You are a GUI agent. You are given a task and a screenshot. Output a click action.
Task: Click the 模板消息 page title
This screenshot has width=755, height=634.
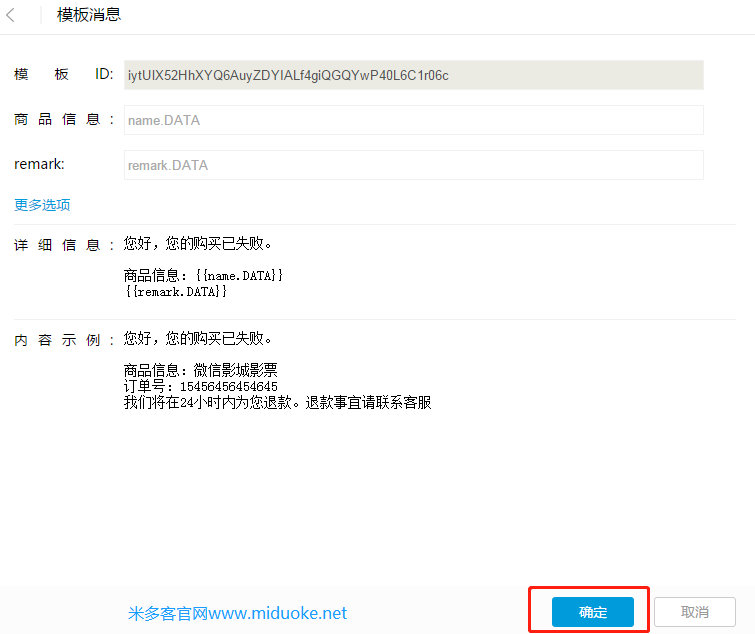pos(89,15)
